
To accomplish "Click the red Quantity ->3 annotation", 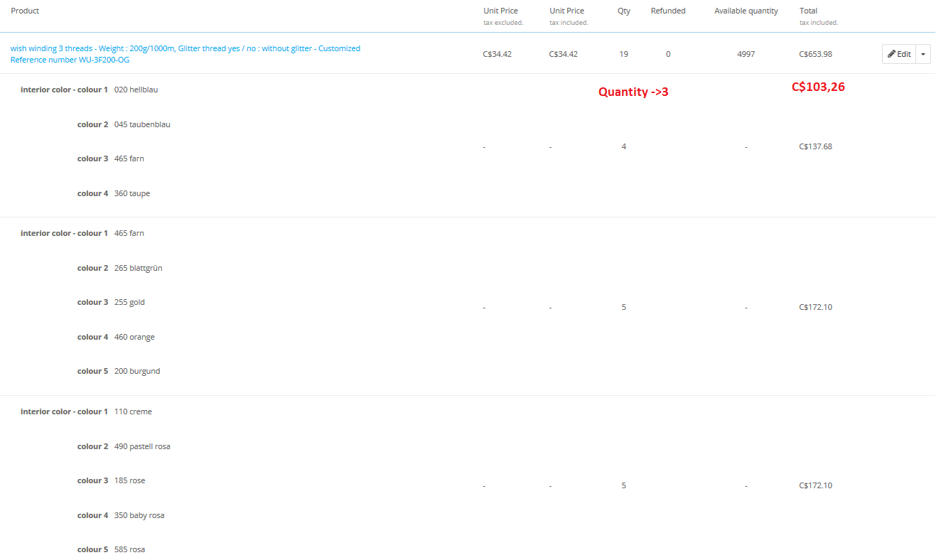I will coord(633,92).
